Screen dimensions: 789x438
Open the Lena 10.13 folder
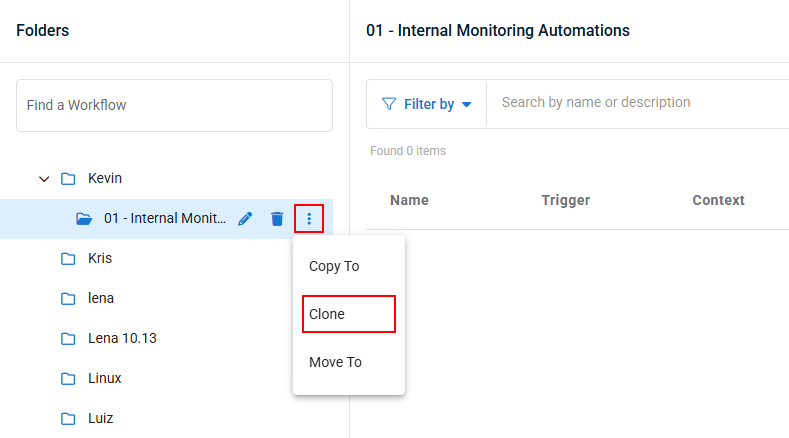point(122,338)
